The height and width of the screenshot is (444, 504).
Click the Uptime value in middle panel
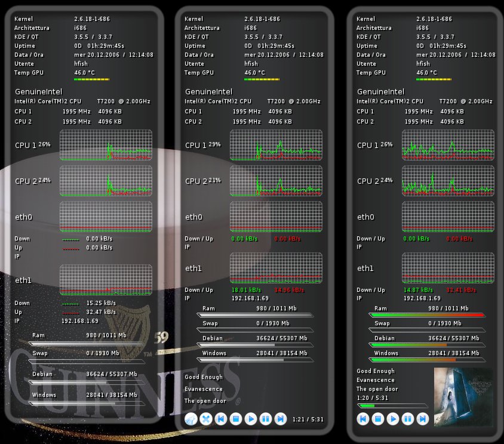pyautogui.click(x=269, y=45)
